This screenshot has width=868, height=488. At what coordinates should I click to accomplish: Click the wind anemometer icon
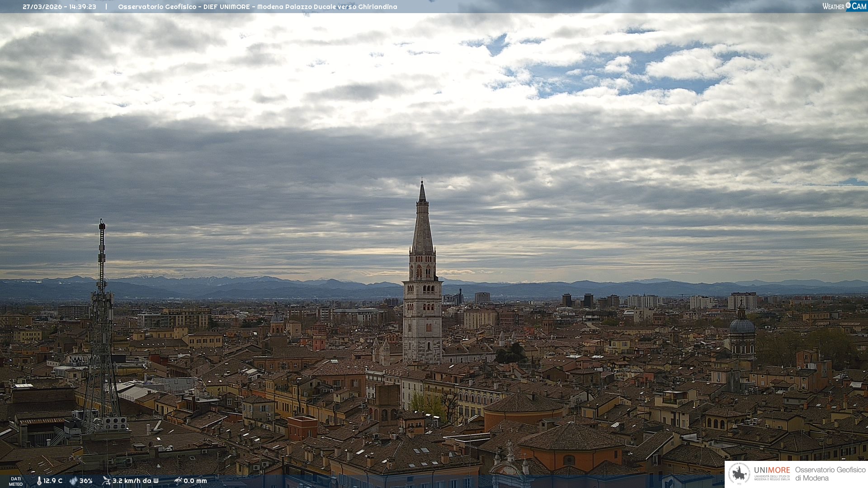[x=106, y=481]
